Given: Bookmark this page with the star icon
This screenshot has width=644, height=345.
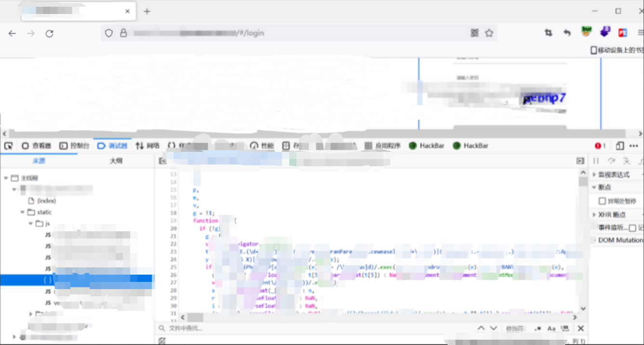Looking at the screenshot, I should click(x=489, y=33).
